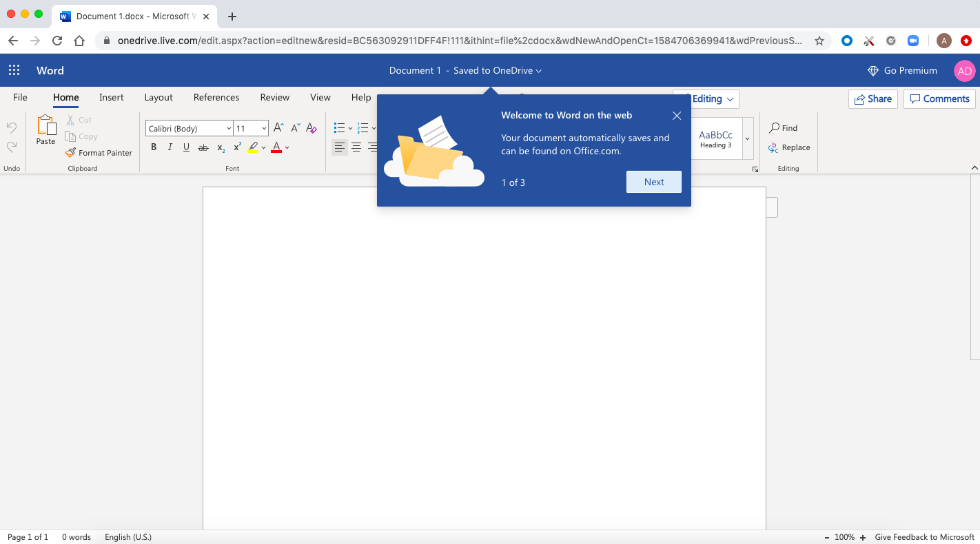Image resolution: width=980 pixels, height=544 pixels.
Task: Apply red font color
Action: click(x=276, y=147)
